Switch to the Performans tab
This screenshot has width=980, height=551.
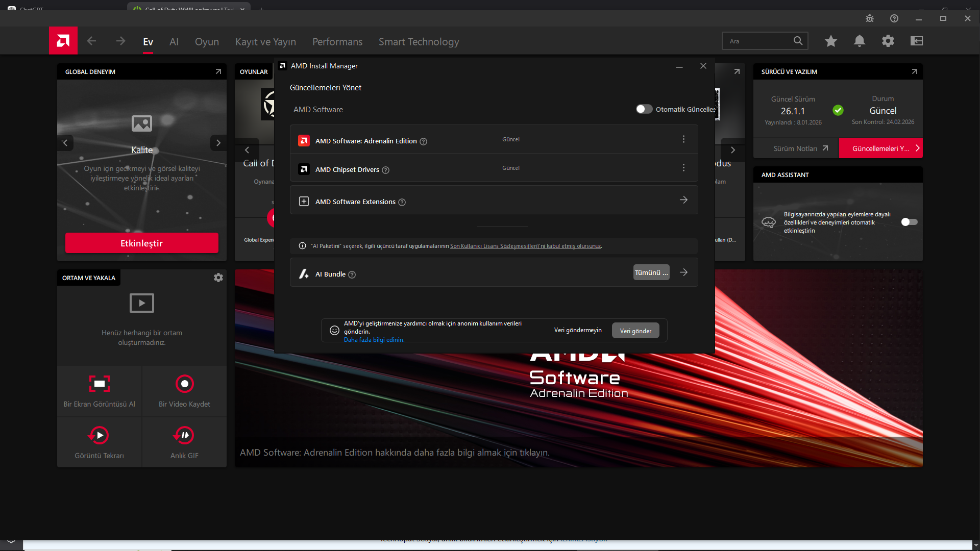tap(337, 42)
